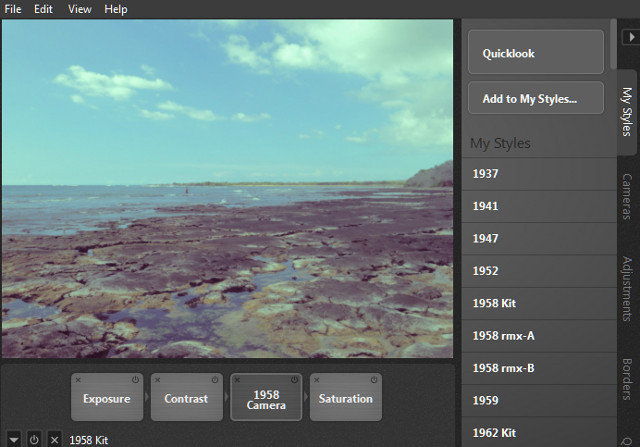Click the styles panel vertical scrollbar
Viewport: 640px width, 447px height.
point(613,44)
